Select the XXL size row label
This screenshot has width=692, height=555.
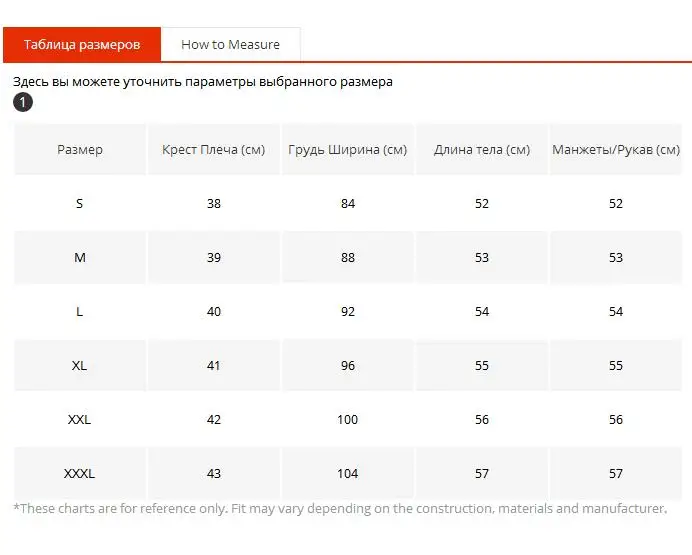(x=80, y=419)
